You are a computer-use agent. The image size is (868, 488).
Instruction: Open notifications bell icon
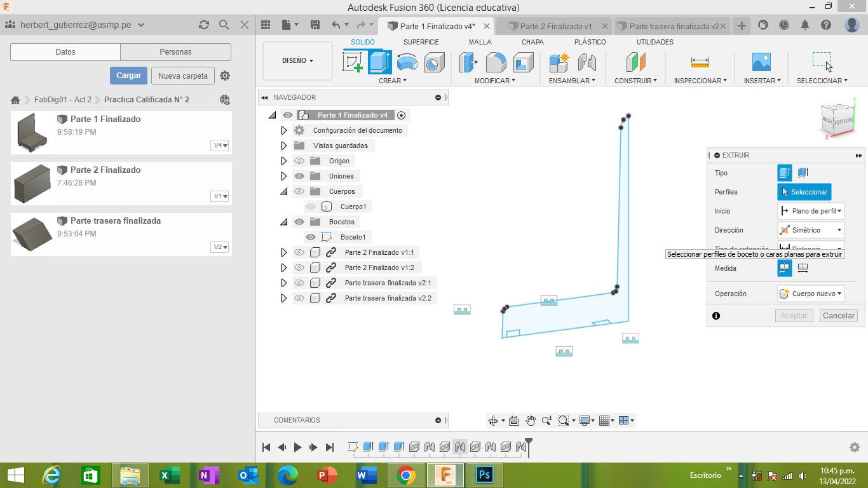[x=805, y=25]
